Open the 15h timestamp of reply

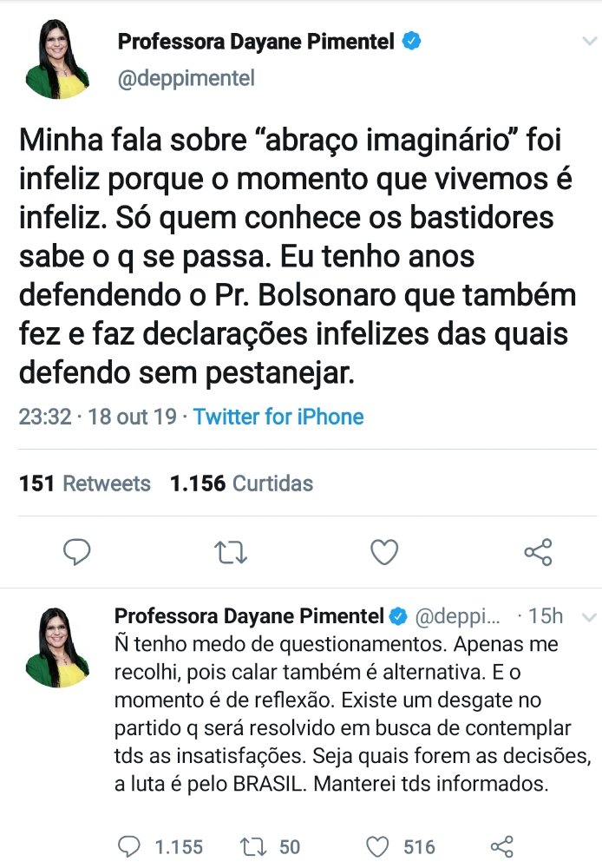coord(546,617)
